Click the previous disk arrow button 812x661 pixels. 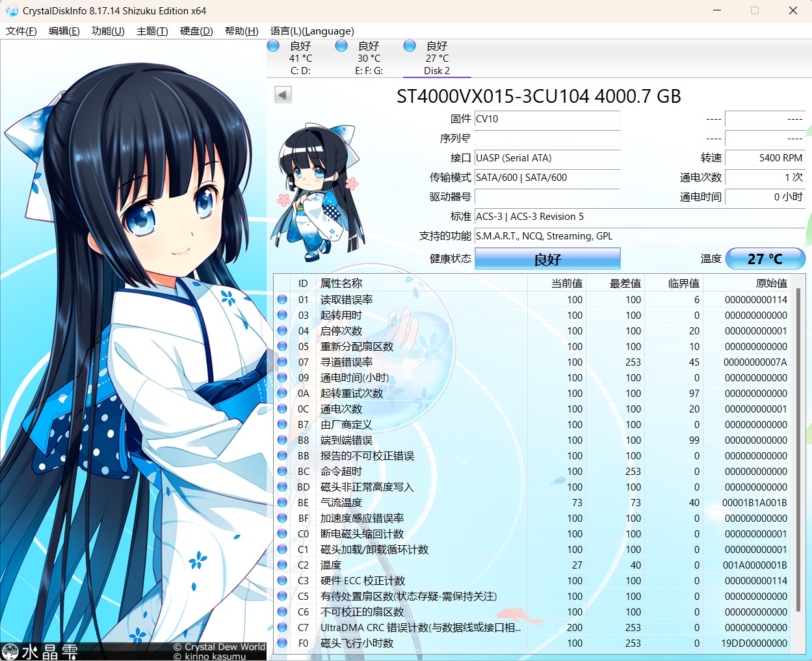tap(283, 95)
